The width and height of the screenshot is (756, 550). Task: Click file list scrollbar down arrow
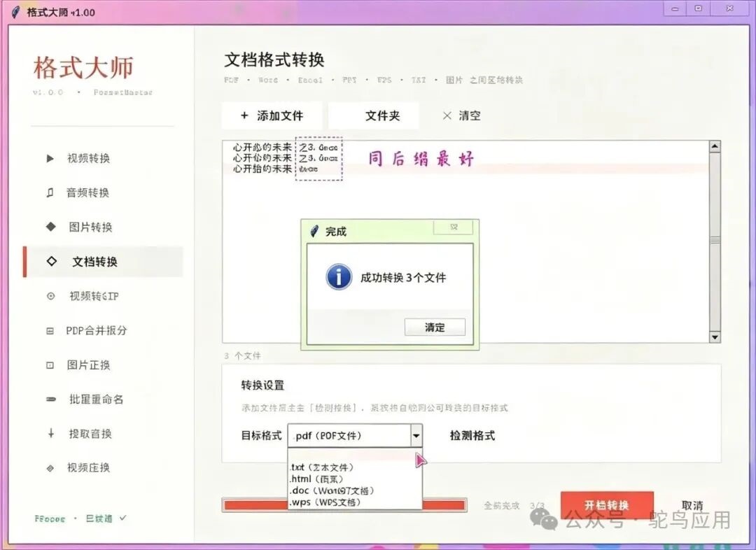pos(715,337)
